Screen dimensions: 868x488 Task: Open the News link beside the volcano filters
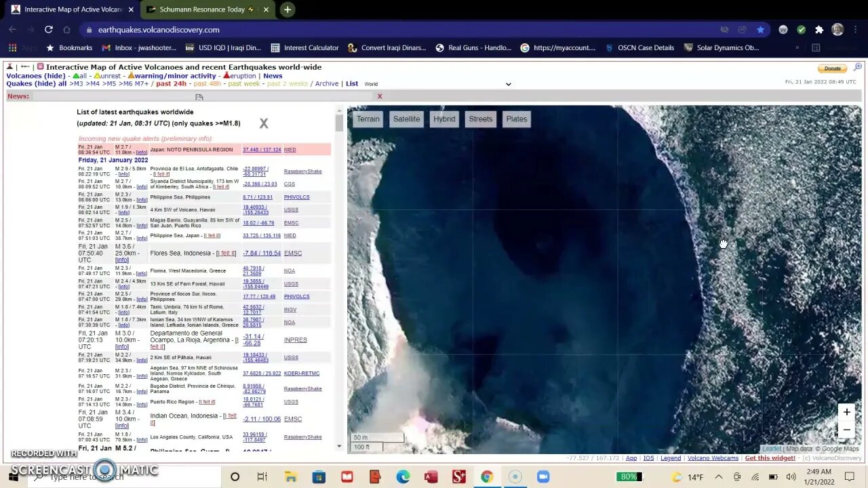point(273,76)
